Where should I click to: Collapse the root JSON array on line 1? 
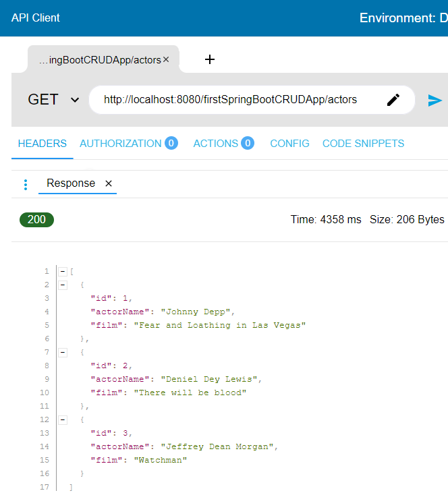pyautogui.click(x=63, y=272)
